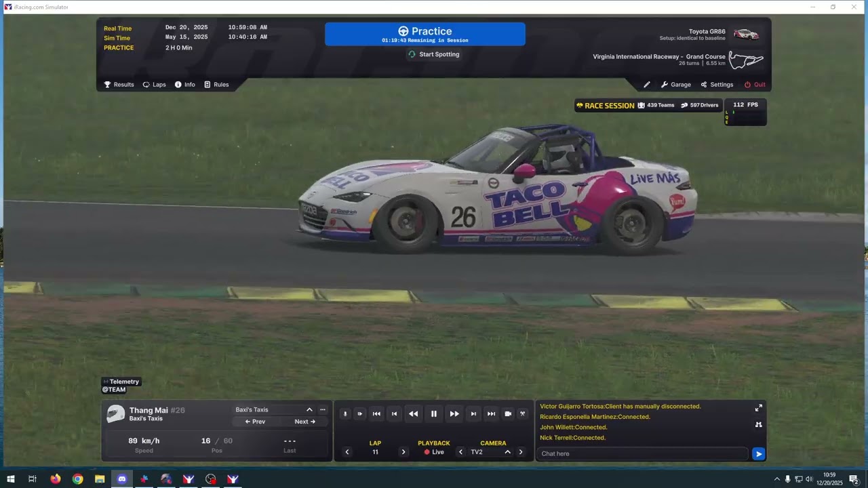The width and height of the screenshot is (868, 488).
Task: Open Firefox from the taskbar
Action: coord(56,479)
